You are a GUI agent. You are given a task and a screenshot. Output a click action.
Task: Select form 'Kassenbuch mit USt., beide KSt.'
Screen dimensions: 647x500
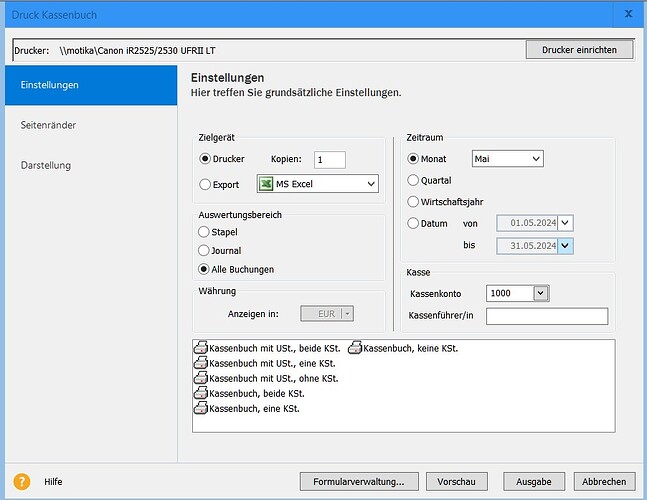(x=274, y=348)
